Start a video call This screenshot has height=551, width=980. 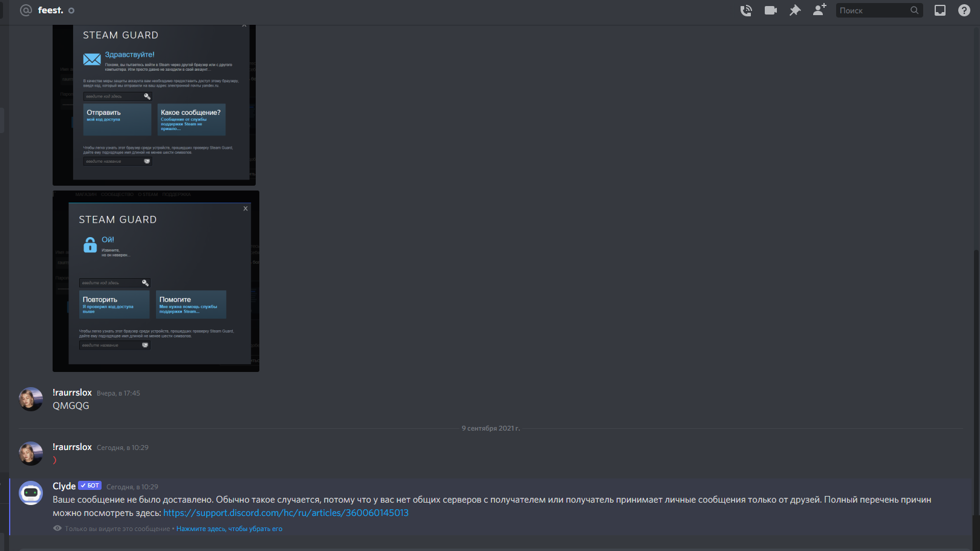click(x=771, y=10)
